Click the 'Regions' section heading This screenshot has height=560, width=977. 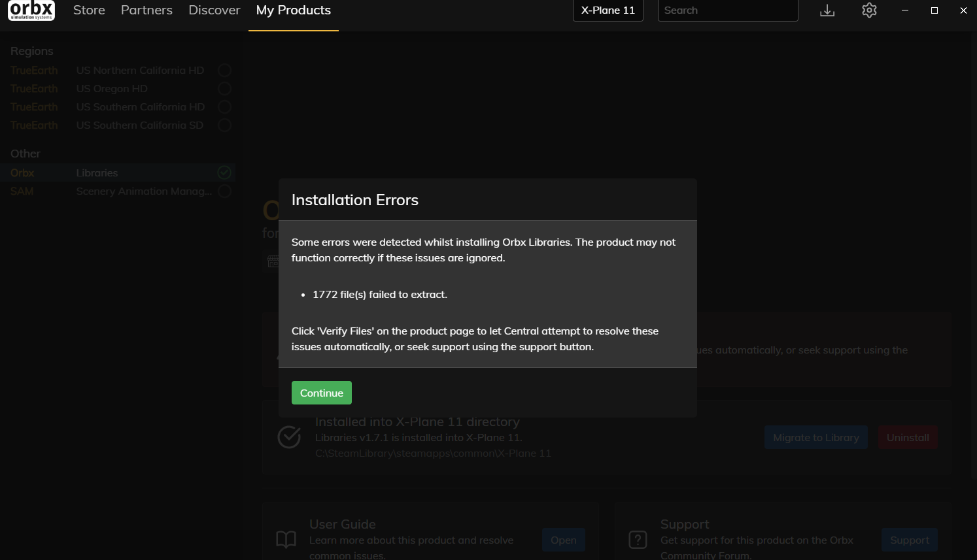[32, 51]
